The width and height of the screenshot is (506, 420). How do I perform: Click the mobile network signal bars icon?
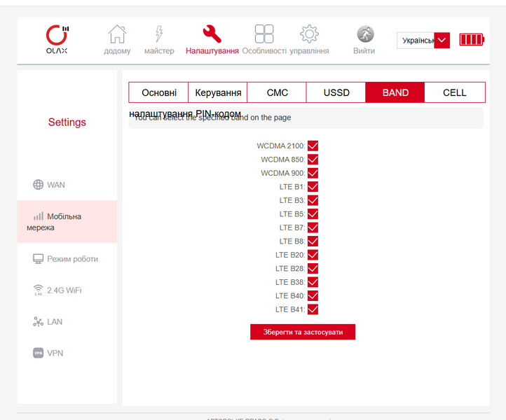39,216
